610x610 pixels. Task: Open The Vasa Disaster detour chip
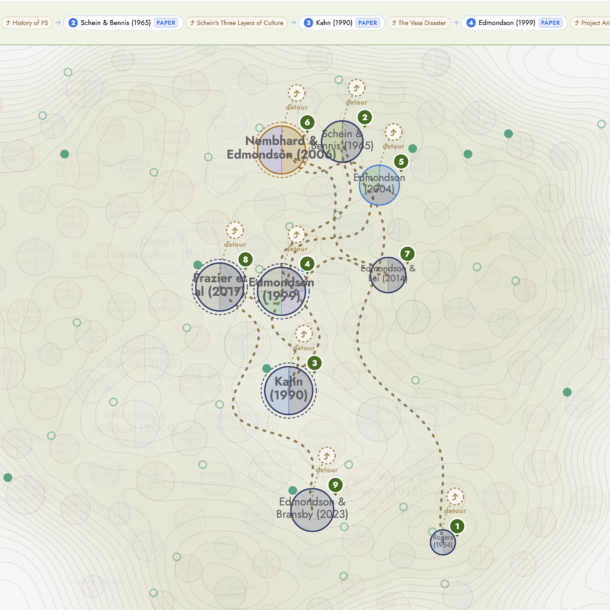tap(418, 23)
